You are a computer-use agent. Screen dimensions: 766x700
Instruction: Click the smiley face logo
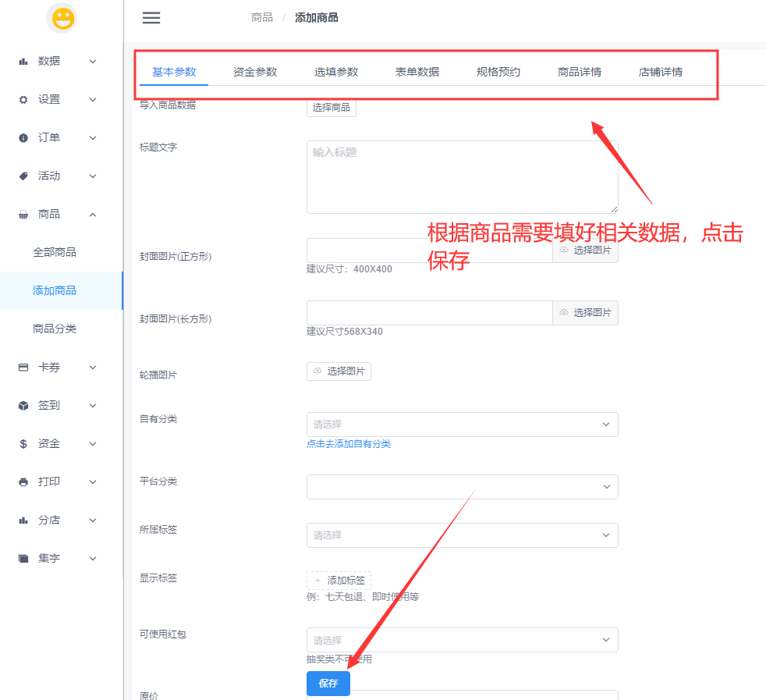point(62,19)
